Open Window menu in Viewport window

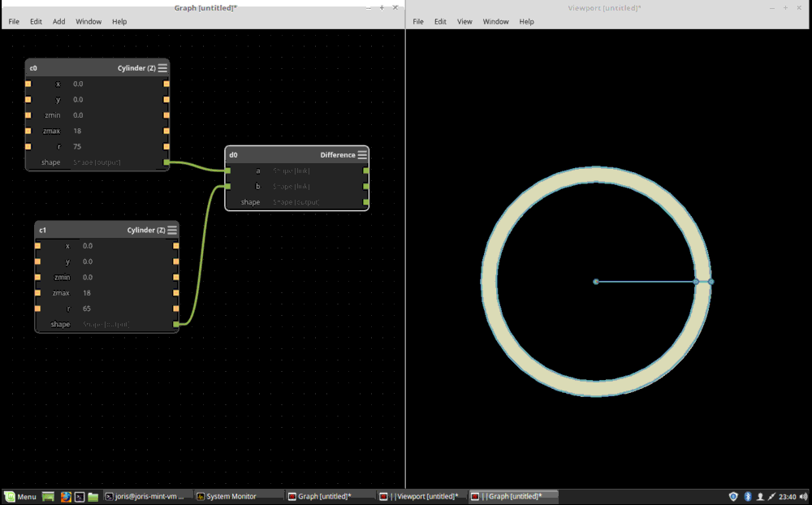click(x=495, y=21)
